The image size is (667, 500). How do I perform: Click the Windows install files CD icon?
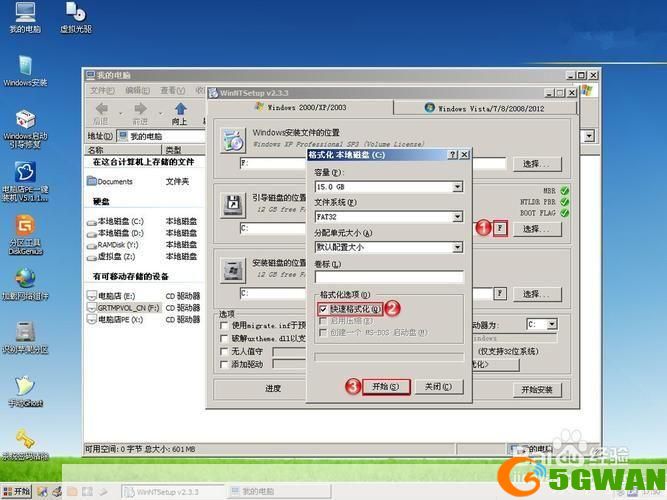point(233,140)
